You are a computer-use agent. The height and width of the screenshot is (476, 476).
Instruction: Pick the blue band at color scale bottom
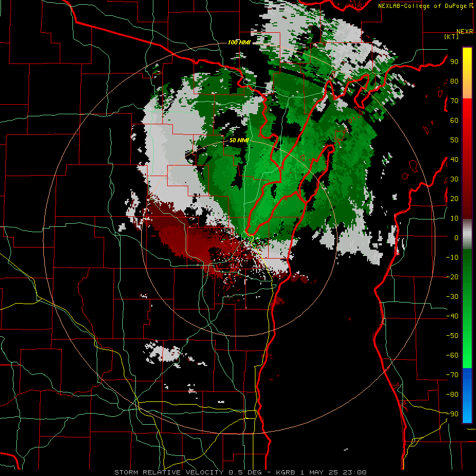click(467, 396)
